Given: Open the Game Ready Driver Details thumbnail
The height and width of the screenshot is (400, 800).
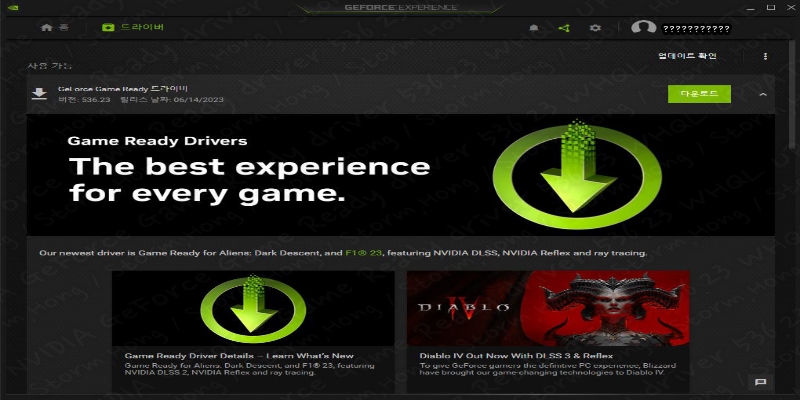Looking at the screenshot, I should click(x=253, y=308).
